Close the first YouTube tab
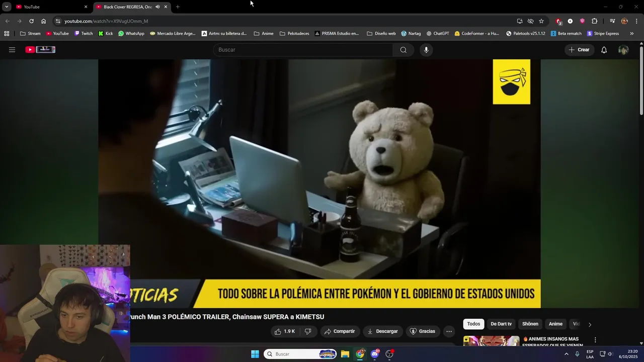This screenshot has height=362, width=644. 86,7
